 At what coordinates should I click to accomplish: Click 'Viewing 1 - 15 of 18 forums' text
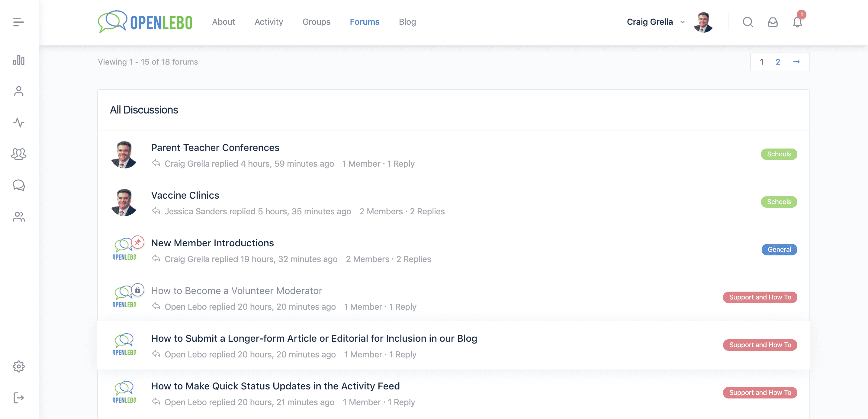point(148,62)
